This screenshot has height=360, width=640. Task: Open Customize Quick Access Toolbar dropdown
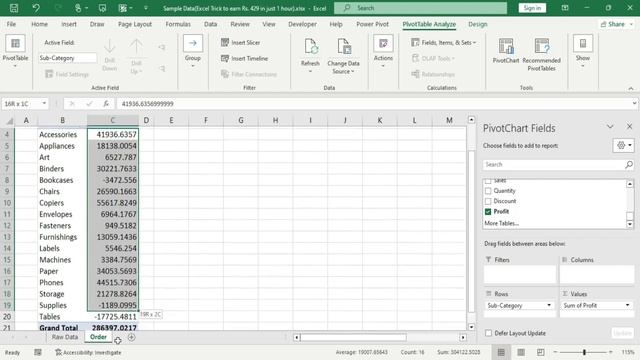(x=146, y=8)
